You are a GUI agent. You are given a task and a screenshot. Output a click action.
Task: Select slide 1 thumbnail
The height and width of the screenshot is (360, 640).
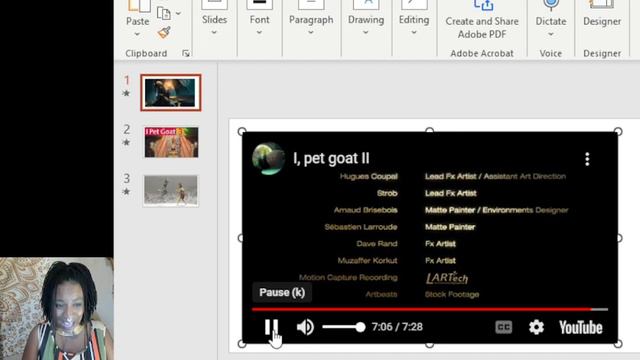pos(171,93)
